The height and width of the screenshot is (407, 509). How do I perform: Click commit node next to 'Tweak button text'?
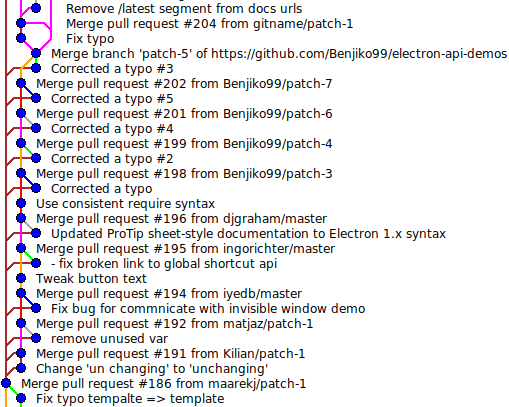pos(21,278)
